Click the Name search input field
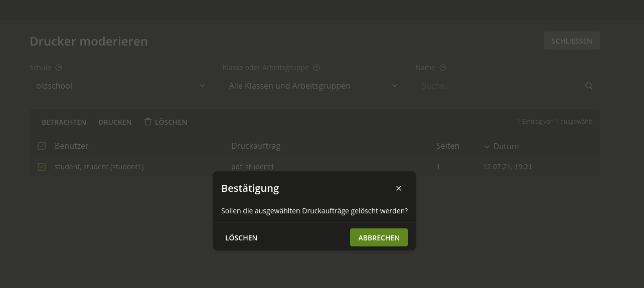Screen dimensions: 644x288 499,86
